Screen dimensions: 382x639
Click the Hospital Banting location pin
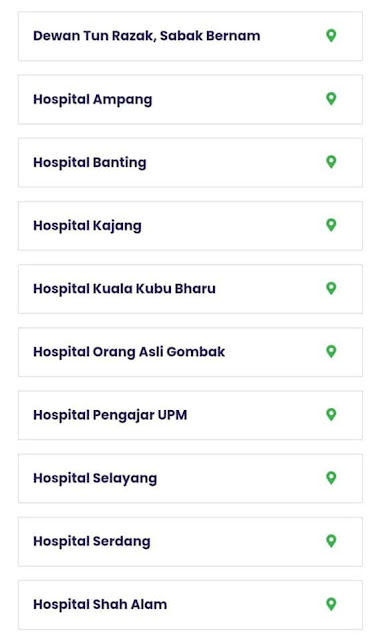point(331,162)
